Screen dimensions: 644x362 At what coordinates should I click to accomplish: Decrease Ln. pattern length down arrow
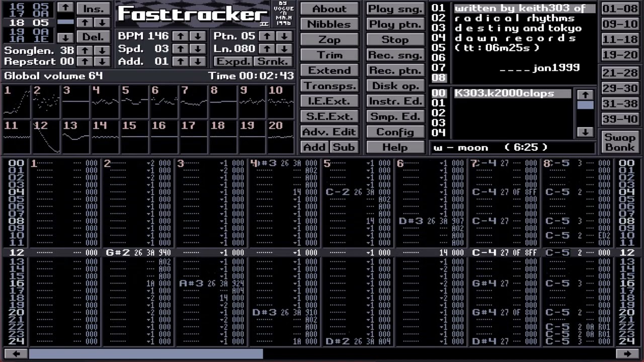click(285, 49)
